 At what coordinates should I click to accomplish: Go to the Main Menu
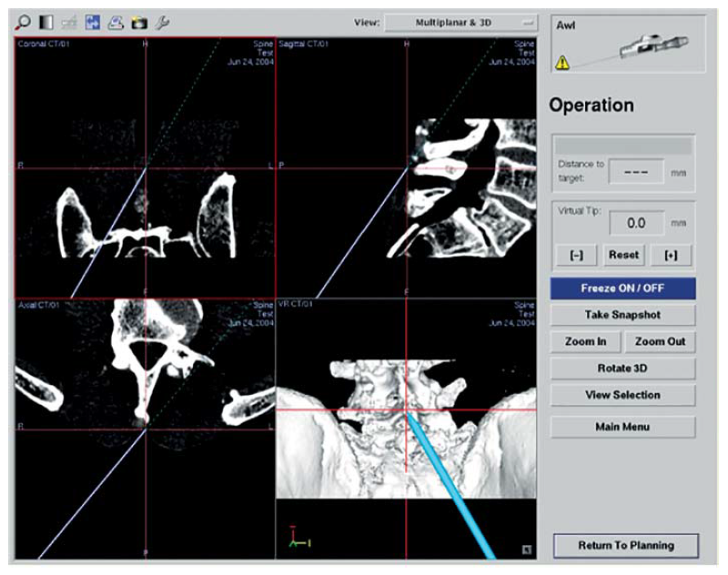622,427
